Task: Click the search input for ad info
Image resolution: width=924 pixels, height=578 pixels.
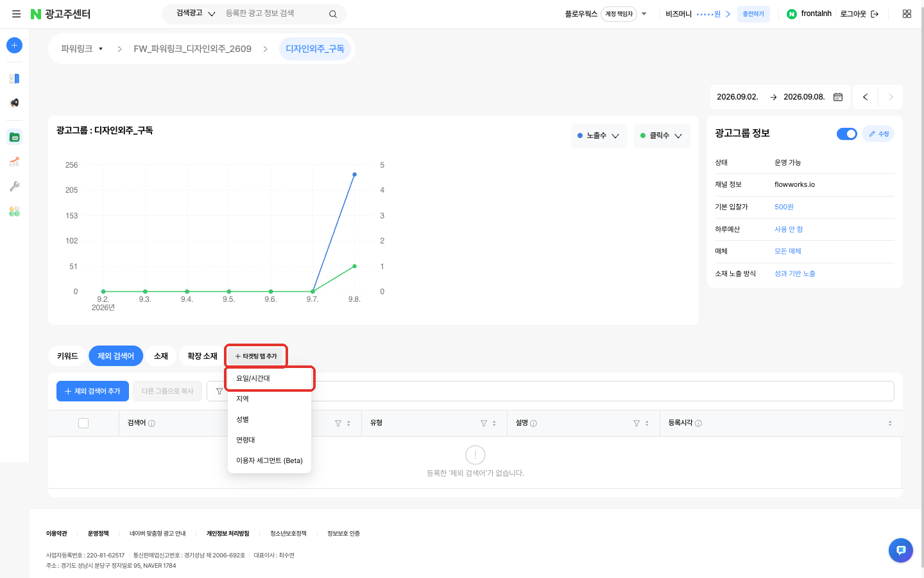Action: (274, 13)
